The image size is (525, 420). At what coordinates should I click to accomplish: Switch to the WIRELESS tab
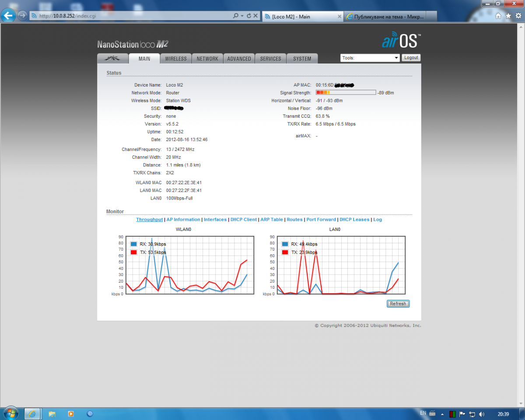[176, 59]
